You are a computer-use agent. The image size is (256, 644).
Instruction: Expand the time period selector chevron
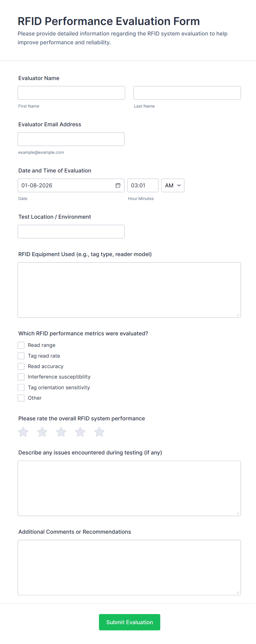click(179, 185)
